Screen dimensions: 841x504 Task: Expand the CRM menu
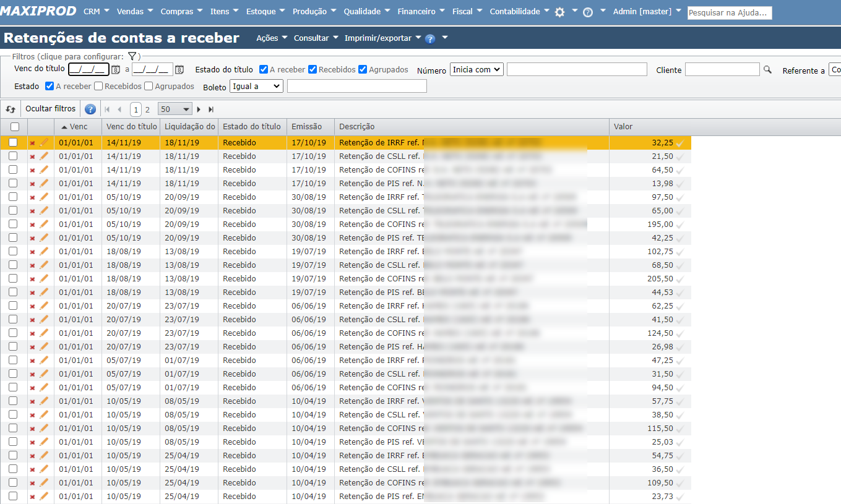[x=97, y=11]
